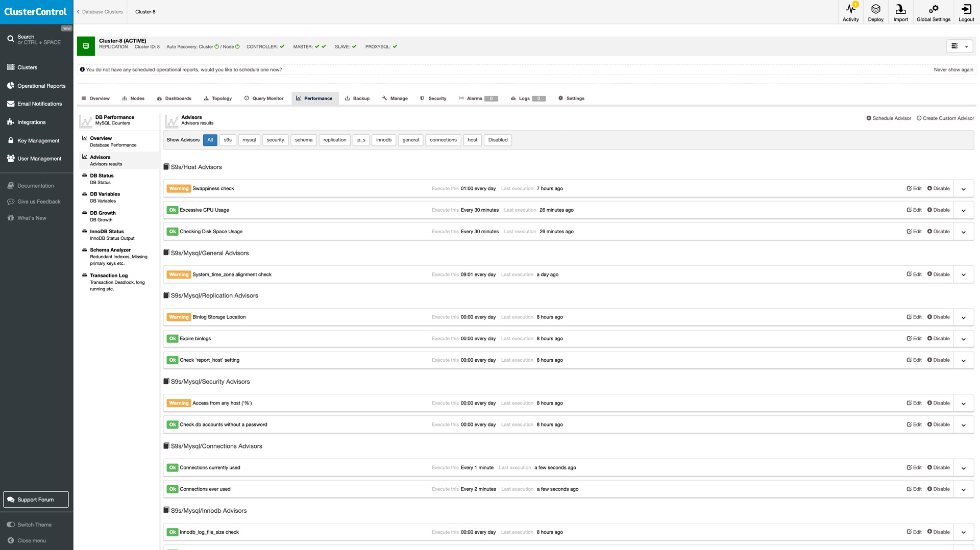Click the Create Custom Advisor link

pyautogui.click(x=945, y=118)
